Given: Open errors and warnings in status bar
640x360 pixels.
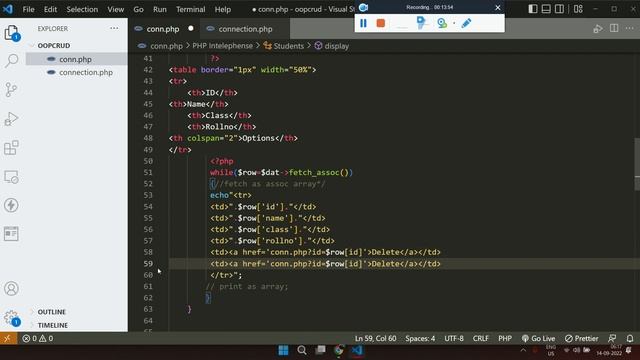Looking at the screenshot, I should click(38, 338).
